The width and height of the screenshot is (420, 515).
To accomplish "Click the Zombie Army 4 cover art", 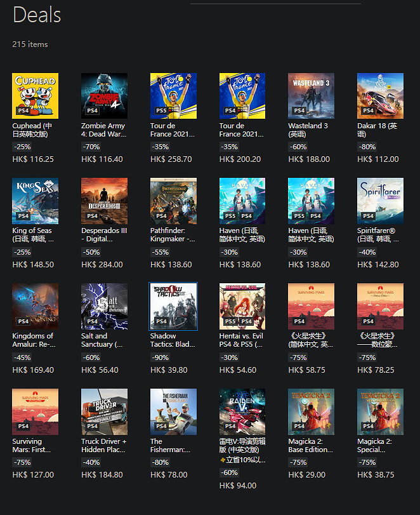I will tap(104, 96).
